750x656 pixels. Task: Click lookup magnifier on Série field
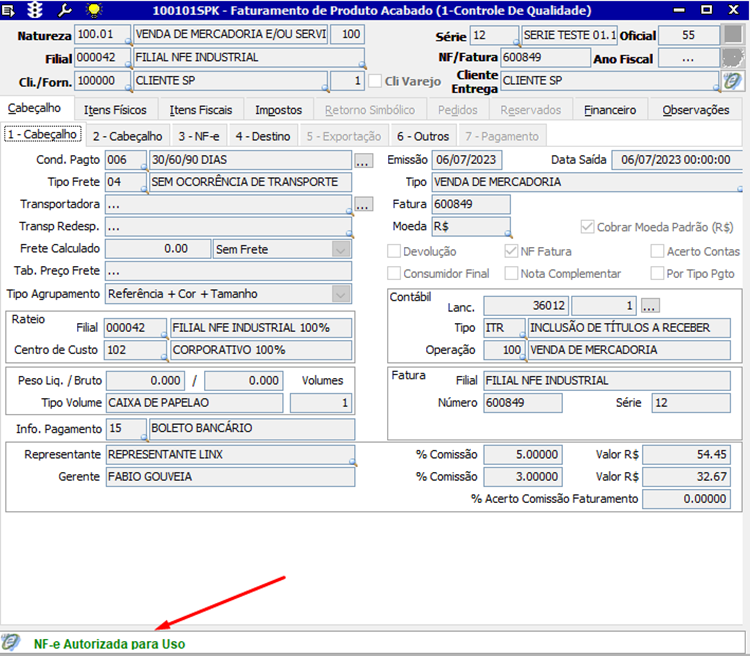tap(517, 43)
